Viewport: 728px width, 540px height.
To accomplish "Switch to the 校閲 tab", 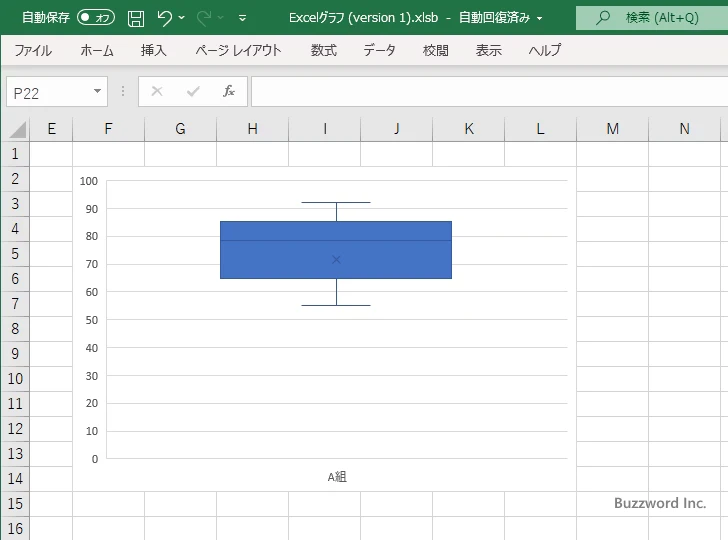I will tap(436, 50).
